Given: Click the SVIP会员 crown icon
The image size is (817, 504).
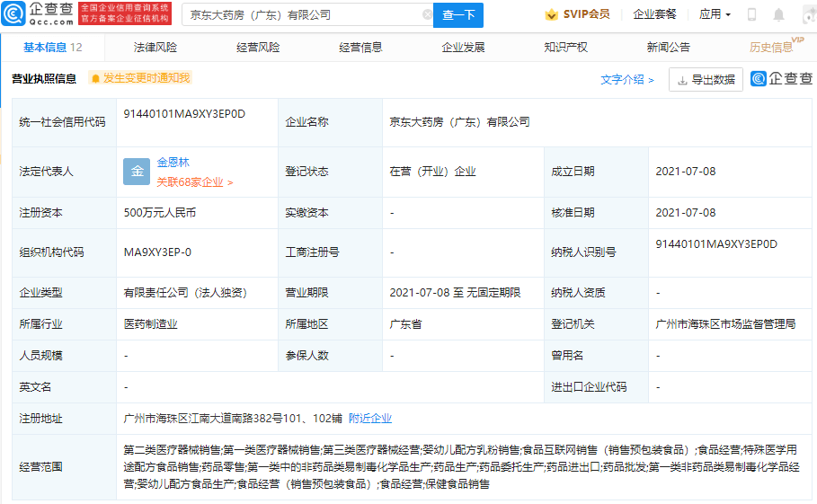Looking at the screenshot, I should tap(551, 15).
